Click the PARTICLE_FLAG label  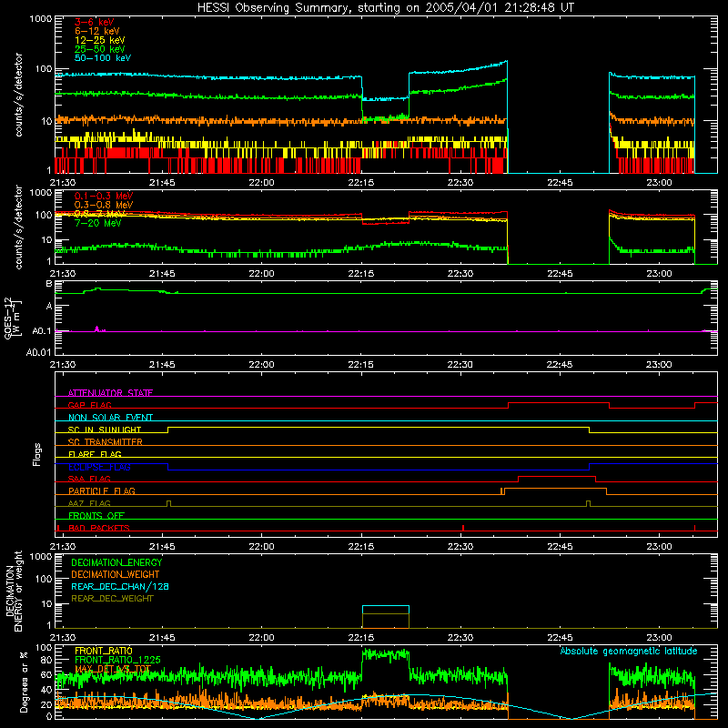click(102, 490)
